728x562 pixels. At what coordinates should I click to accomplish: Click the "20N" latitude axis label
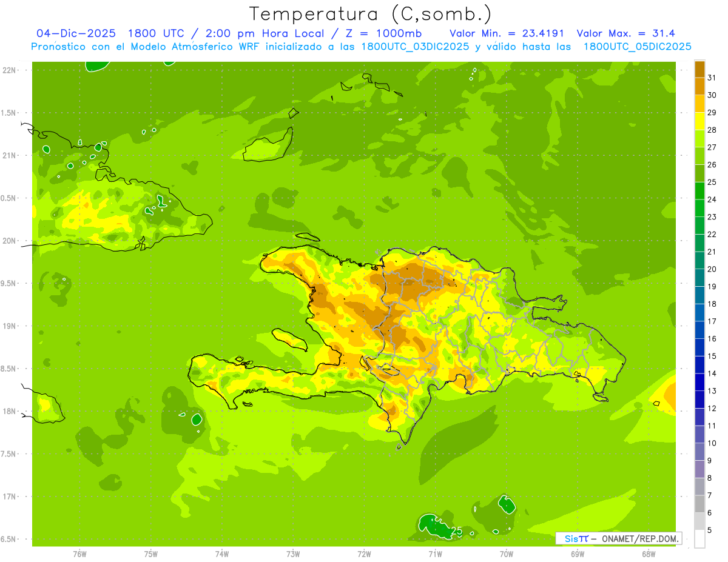tap(9, 241)
